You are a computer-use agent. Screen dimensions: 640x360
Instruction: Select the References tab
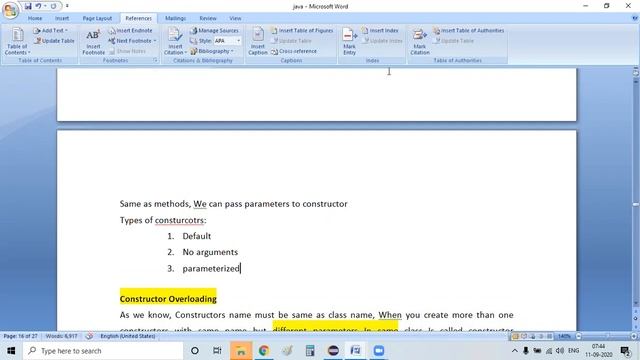[x=138, y=18]
